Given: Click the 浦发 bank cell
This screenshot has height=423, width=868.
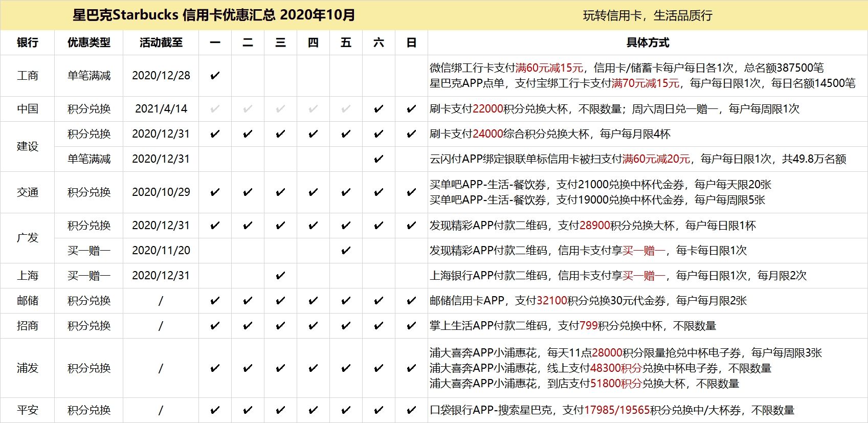Looking at the screenshot, I should click(x=28, y=368).
